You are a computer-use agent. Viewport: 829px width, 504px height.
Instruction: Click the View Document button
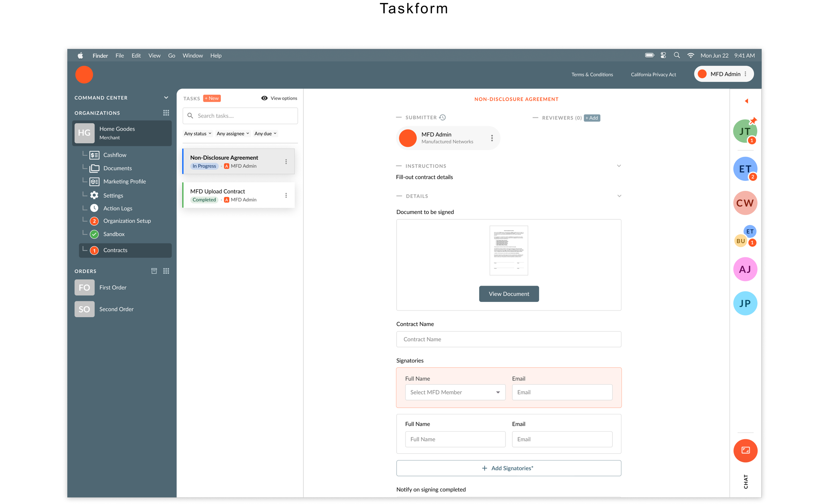coord(509,294)
